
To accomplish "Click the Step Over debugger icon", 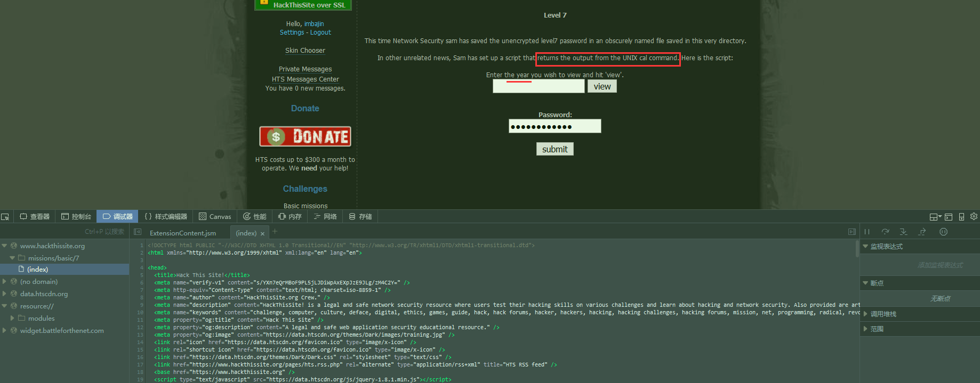I will pos(885,232).
